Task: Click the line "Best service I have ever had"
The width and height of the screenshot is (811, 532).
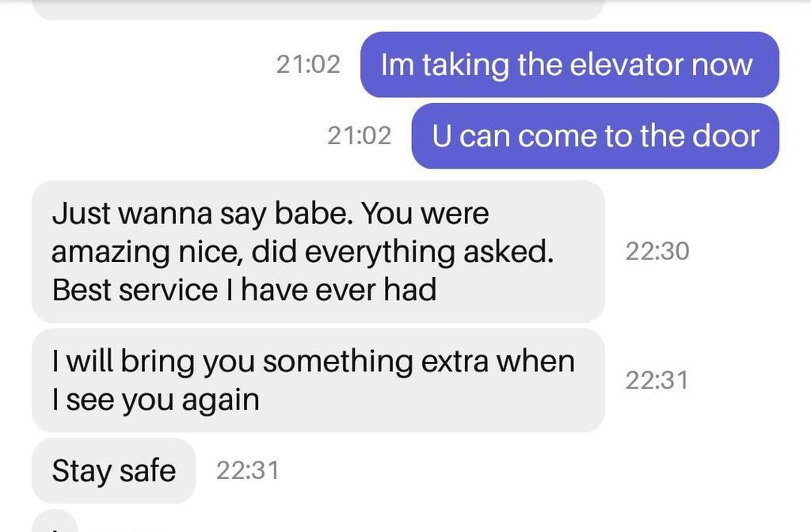Action: click(x=244, y=290)
